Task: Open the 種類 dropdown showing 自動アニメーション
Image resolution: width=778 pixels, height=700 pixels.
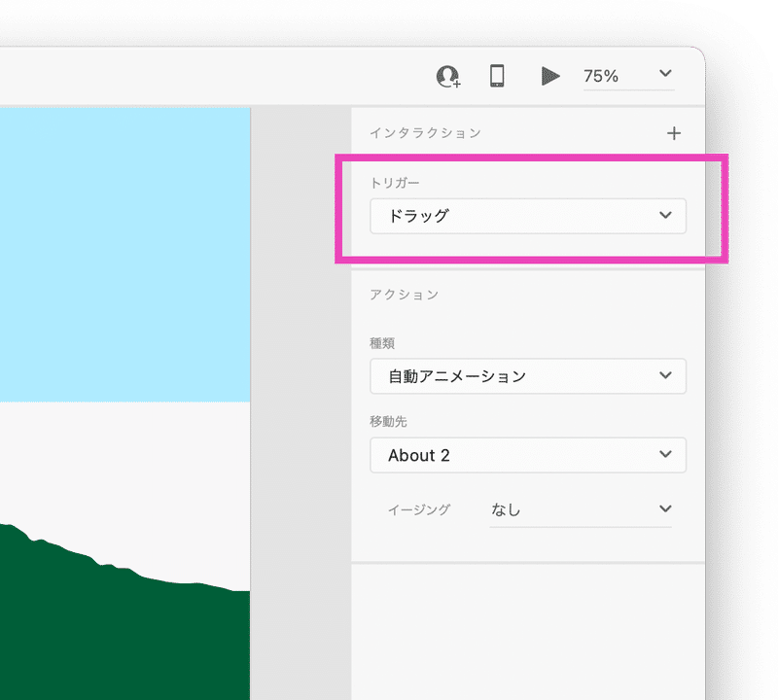Action: (528, 376)
